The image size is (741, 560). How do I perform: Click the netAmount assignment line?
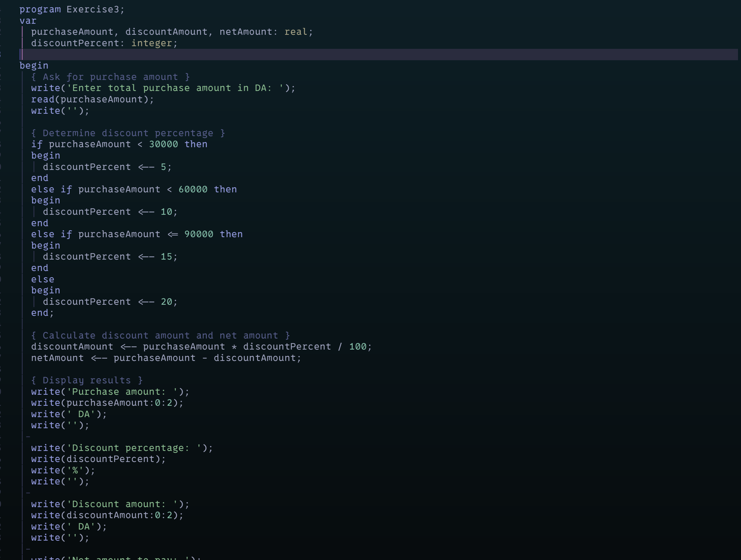pos(166,358)
